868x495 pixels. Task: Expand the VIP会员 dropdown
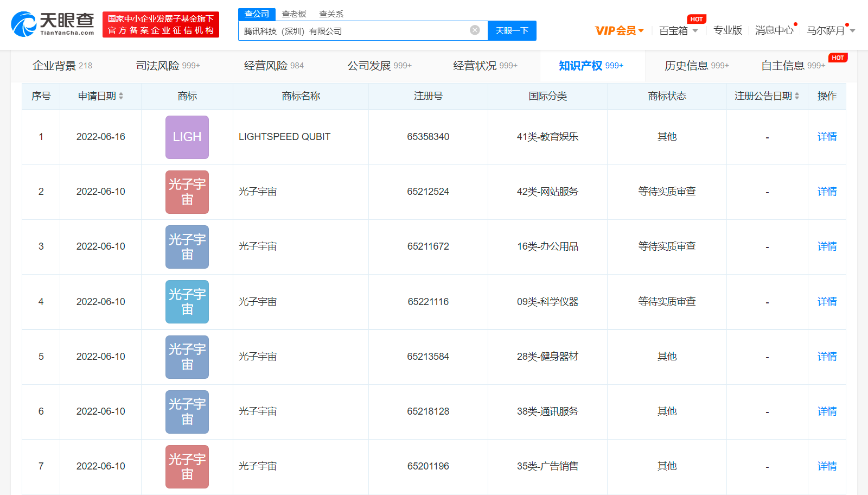[x=619, y=30]
